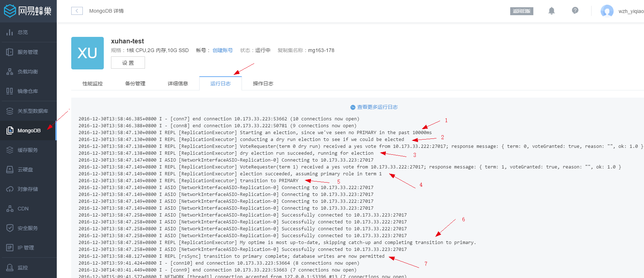Click the wzh_yiqiao username
The image size is (644, 278).
tap(631, 11)
